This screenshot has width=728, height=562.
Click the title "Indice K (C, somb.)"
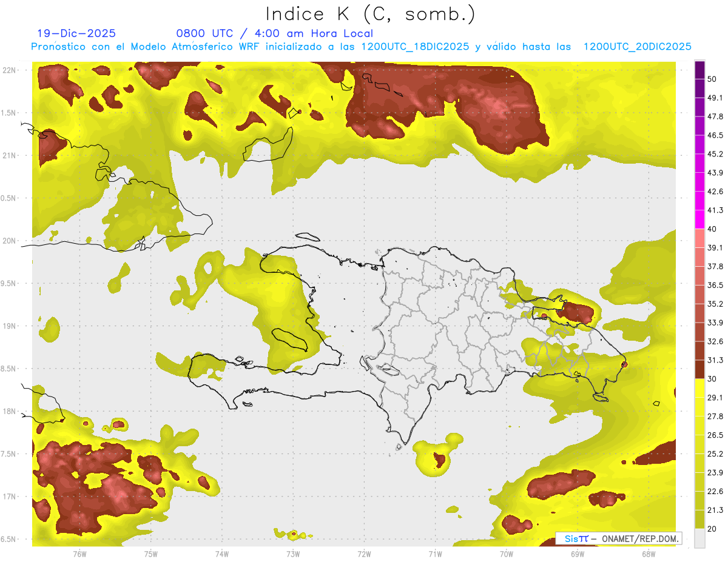point(370,14)
